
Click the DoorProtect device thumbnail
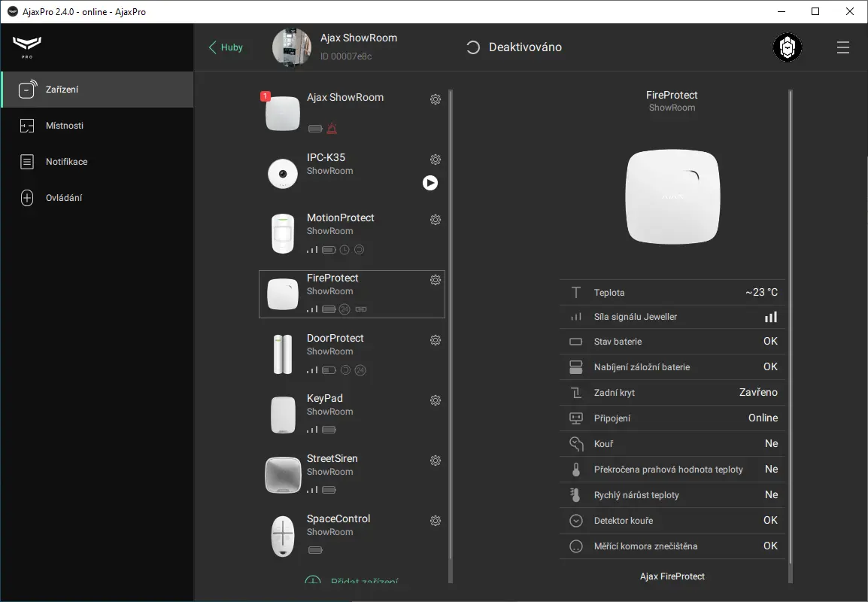pyautogui.click(x=283, y=354)
